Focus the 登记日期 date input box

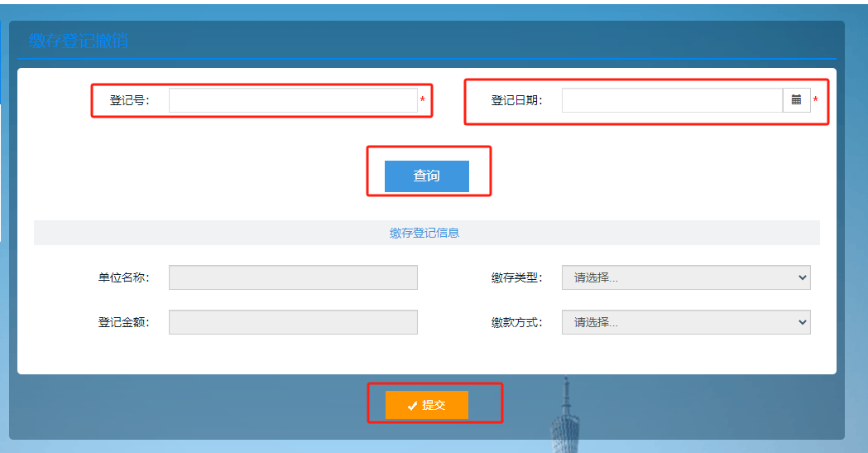tap(672, 100)
